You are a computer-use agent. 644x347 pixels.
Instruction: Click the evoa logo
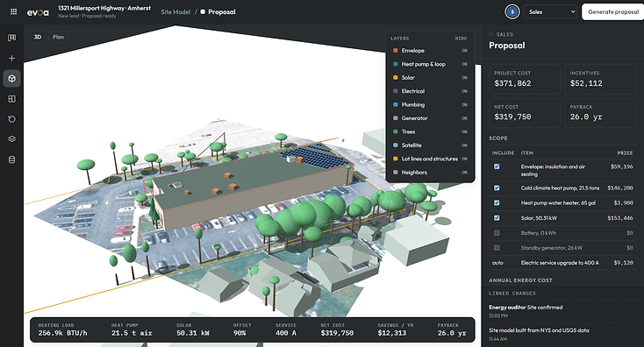tap(38, 12)
